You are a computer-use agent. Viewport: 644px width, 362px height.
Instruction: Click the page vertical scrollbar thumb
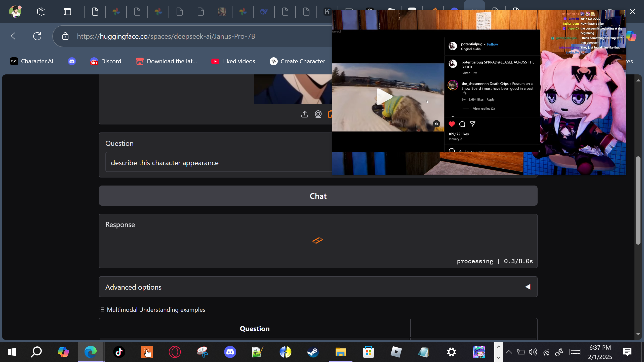click(638, 200)
